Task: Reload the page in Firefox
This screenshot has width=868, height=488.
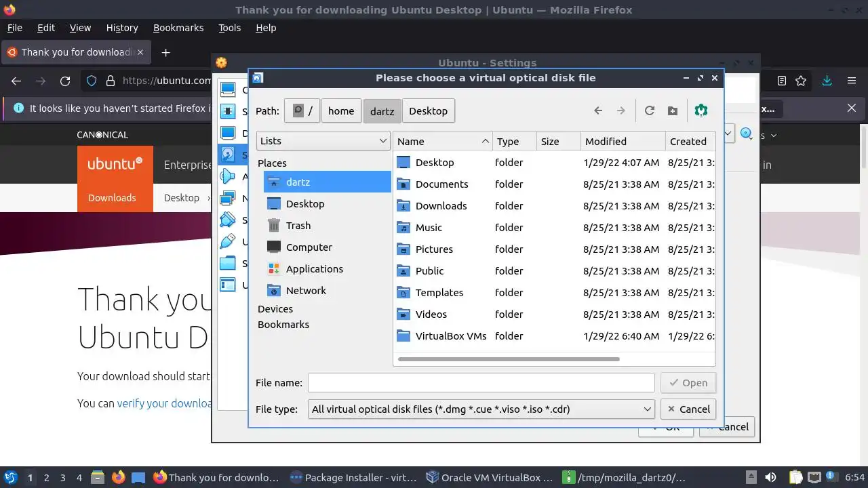Action: pyautogui.click(x=65, y=81)
